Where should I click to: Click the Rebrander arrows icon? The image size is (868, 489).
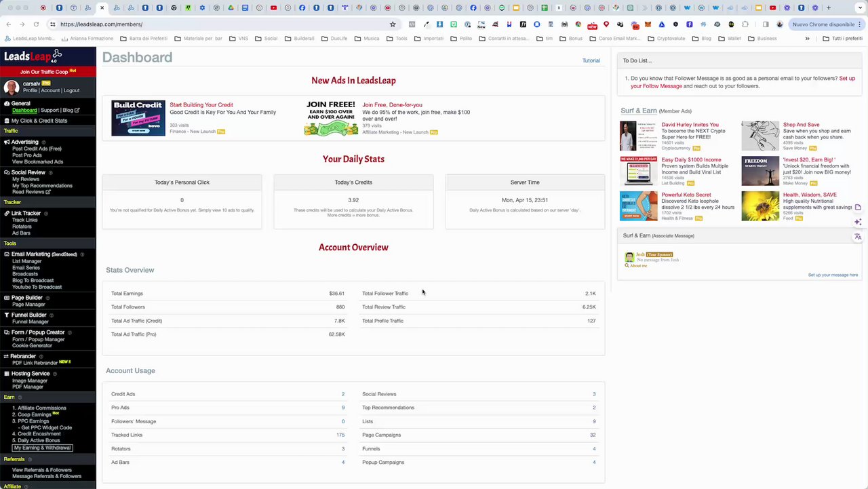pos(7,356)
